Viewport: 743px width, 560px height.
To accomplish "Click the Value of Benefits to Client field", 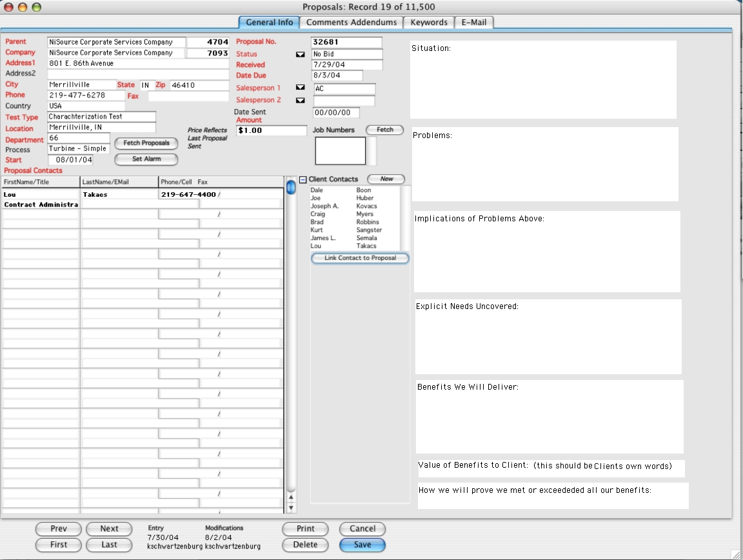I will pos(551,468).
